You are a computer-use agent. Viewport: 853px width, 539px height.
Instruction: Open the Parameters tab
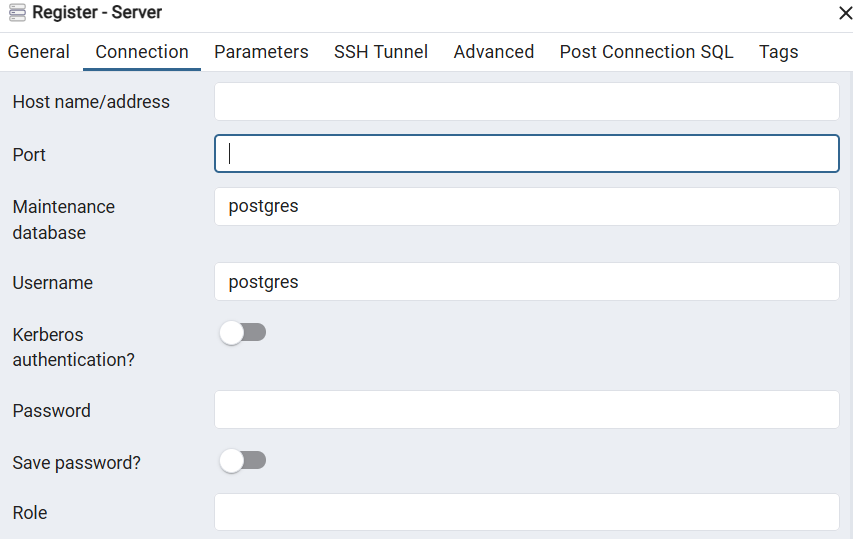click(x=261, y=52)
